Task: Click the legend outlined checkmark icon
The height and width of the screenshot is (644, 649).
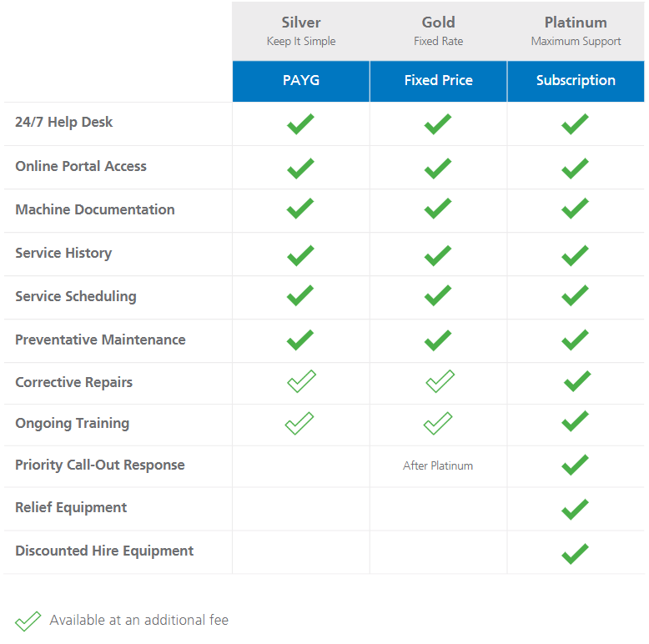Action: click(28, 621)
